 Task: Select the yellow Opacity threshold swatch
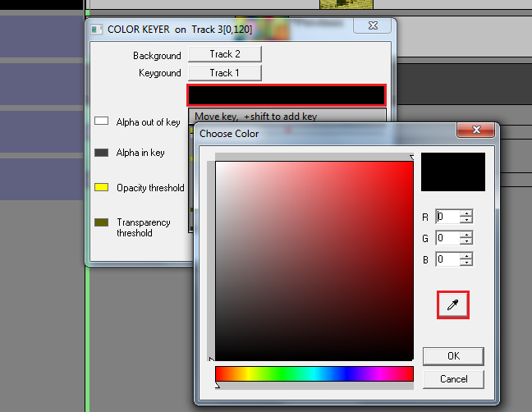pyautogui.click(x=102, y=187)
